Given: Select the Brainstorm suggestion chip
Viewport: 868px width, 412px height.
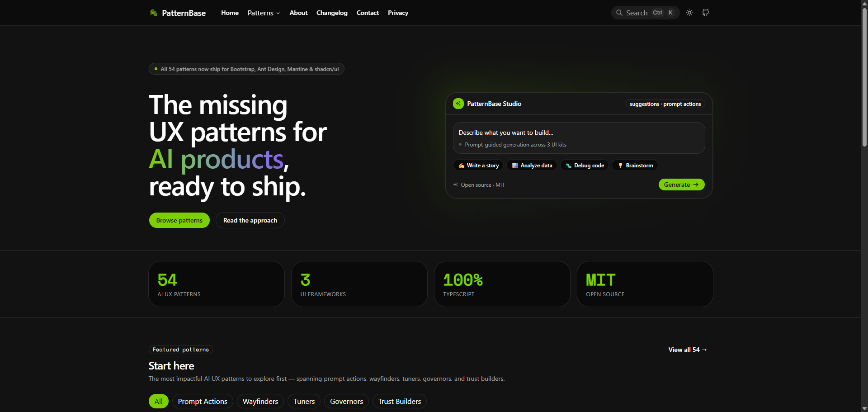Looking at the screenshot, I should [635, 166].
